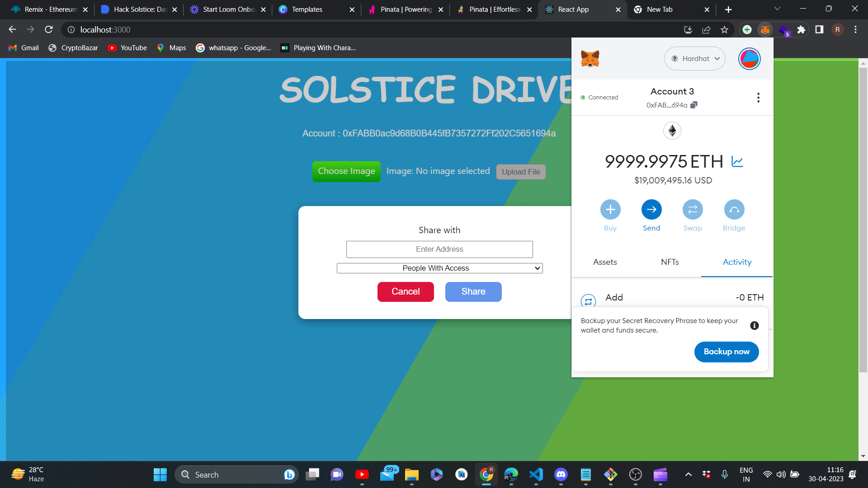Open the Swap feature in MetaMask
Image resolution: width=868 pixels, height=488 pixels.
[693, 209]
